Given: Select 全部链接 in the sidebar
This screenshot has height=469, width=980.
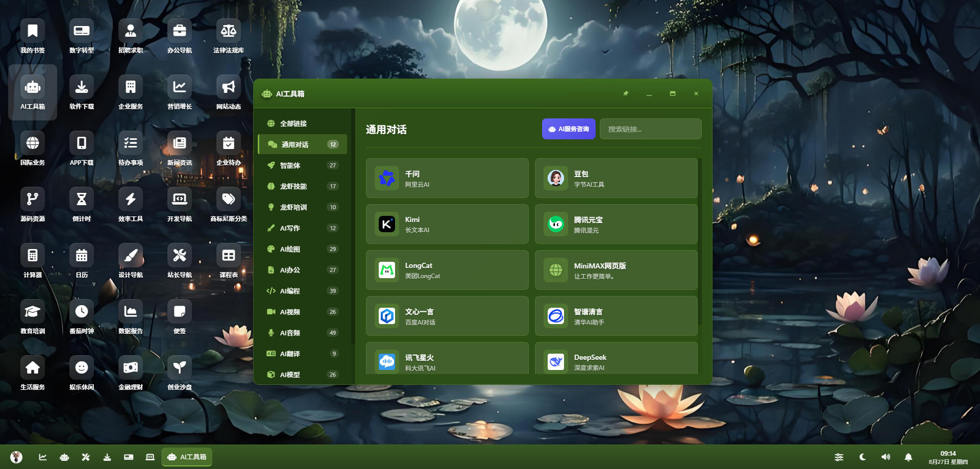Looking at the screenshot, I should (x=303, y=124).
